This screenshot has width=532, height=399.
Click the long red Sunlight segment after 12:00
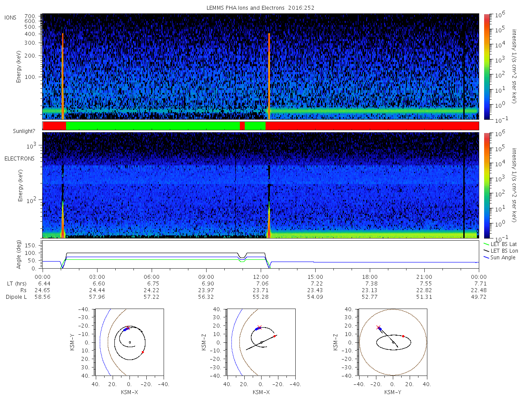[372, 126]
